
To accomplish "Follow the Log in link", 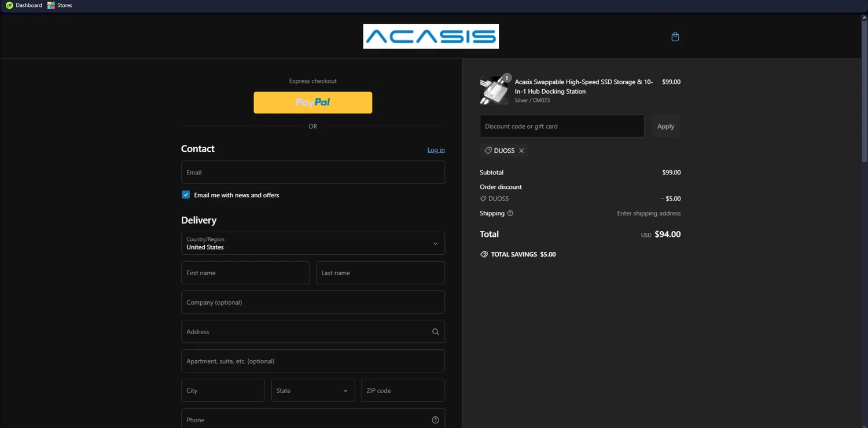I will click(436, 150).
